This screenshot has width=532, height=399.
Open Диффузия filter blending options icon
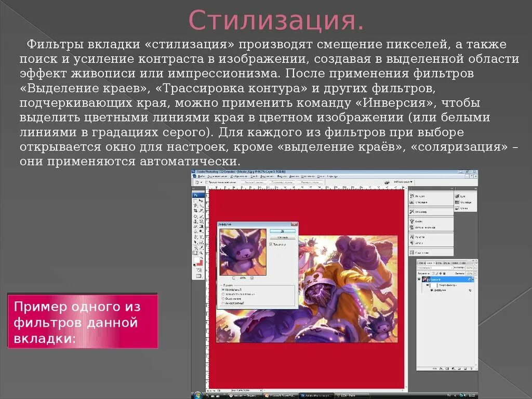[x=470, y=290]
